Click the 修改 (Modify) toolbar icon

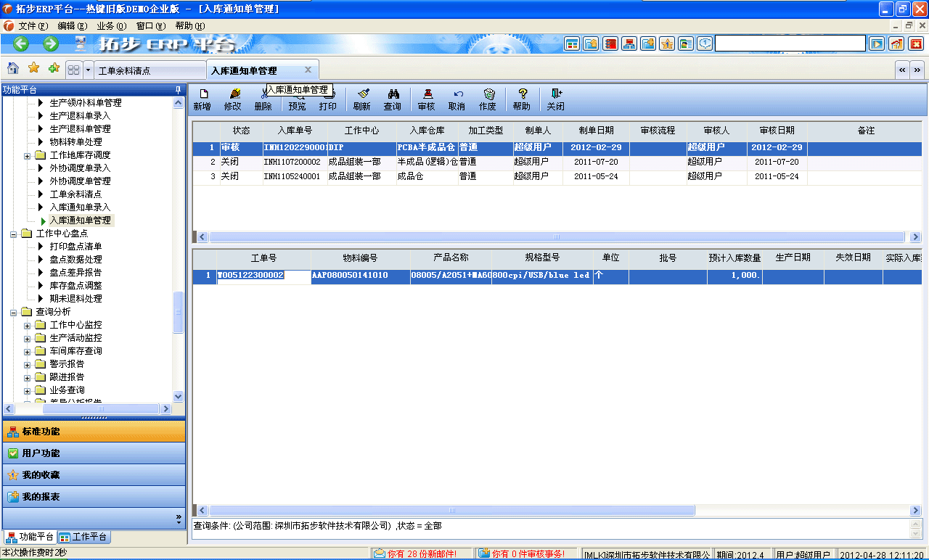234,99
